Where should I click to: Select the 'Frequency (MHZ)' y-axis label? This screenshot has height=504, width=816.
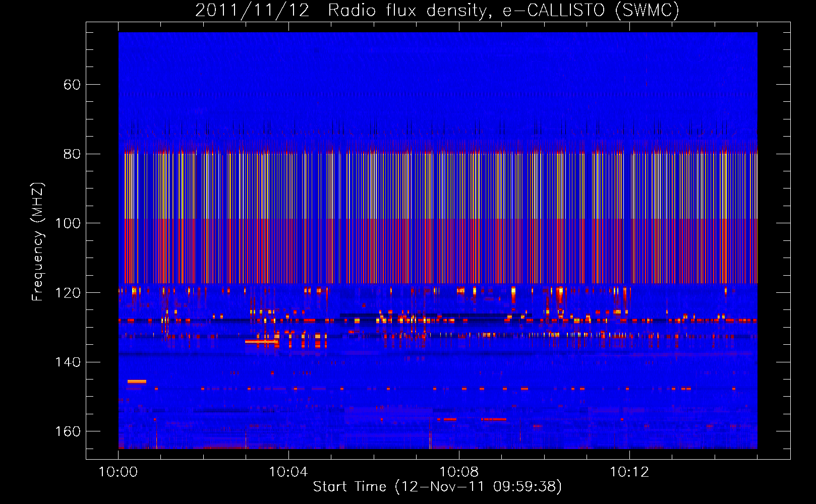click(38, 242)
